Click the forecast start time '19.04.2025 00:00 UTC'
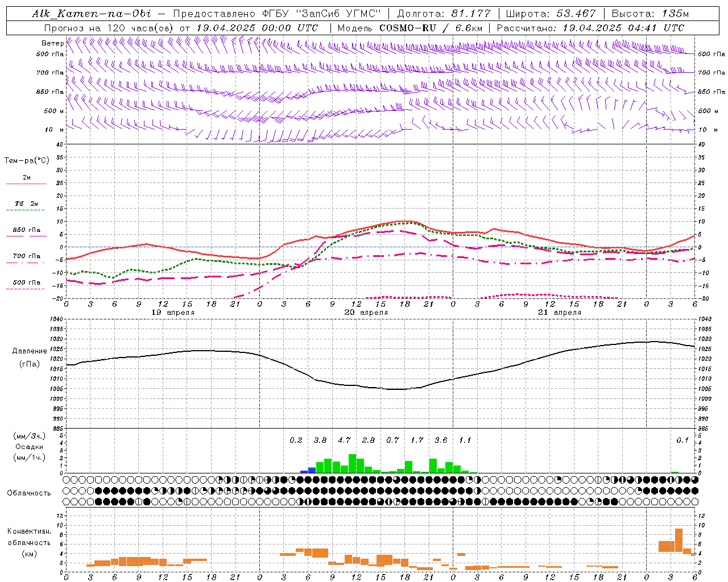The width and height of the screenshot is (728, 582). (257, 28)
